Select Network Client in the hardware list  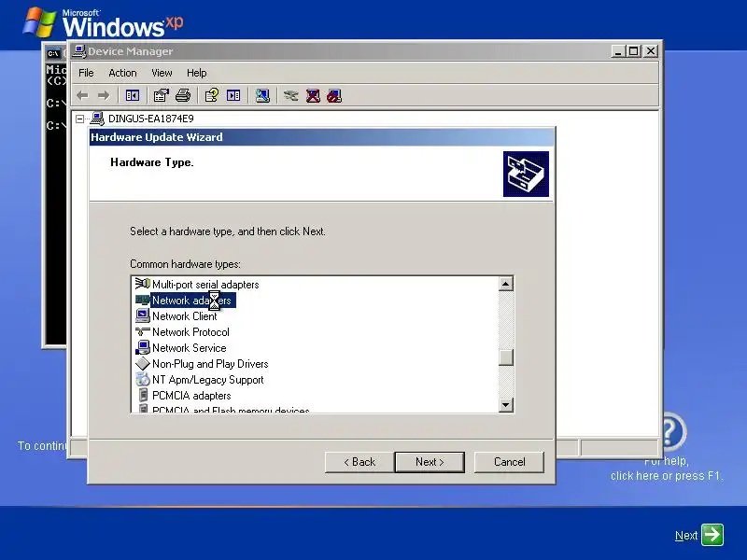tap(184, 316)
